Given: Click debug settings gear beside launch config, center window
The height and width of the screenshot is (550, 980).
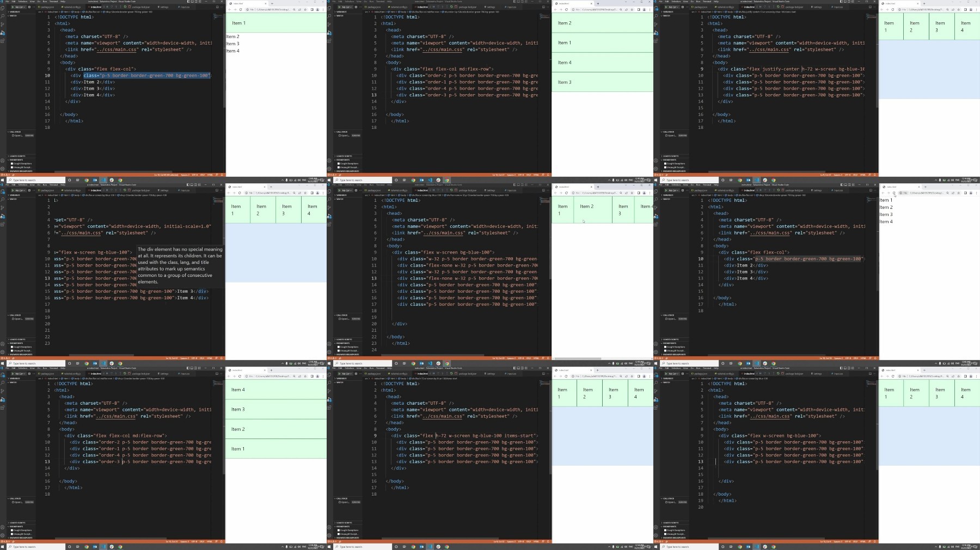Looking at the screenshot, I should 356,190.
